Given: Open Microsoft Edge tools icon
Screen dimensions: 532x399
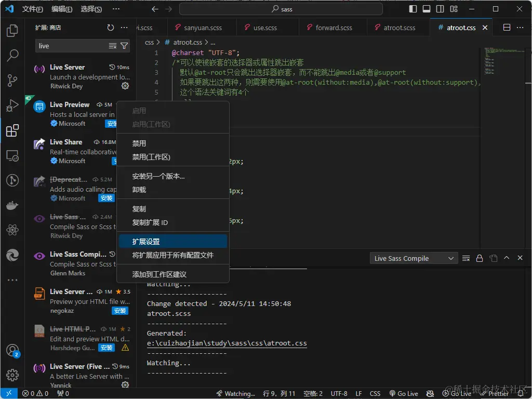Looking at the screenshot, I should [x=12, y=255].
